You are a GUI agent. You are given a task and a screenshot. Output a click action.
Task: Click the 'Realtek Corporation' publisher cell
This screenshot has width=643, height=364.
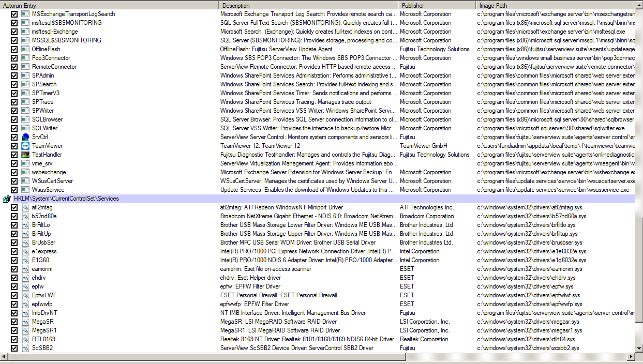424,339
